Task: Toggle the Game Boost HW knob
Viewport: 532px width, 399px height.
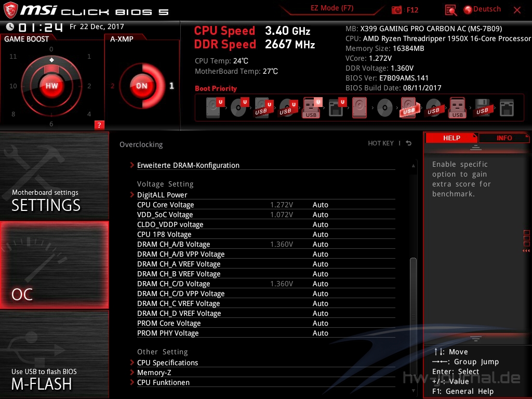Action: (51, 86)
